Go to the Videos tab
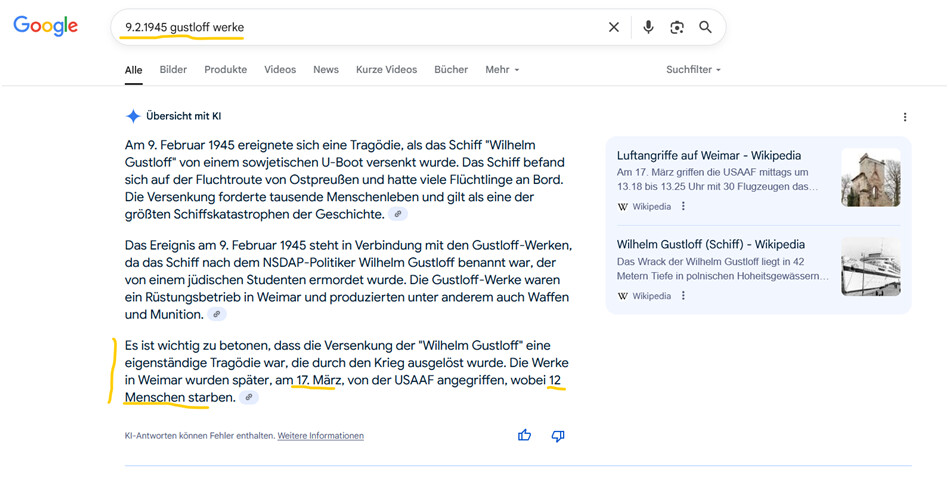 (x=280, y=70)
